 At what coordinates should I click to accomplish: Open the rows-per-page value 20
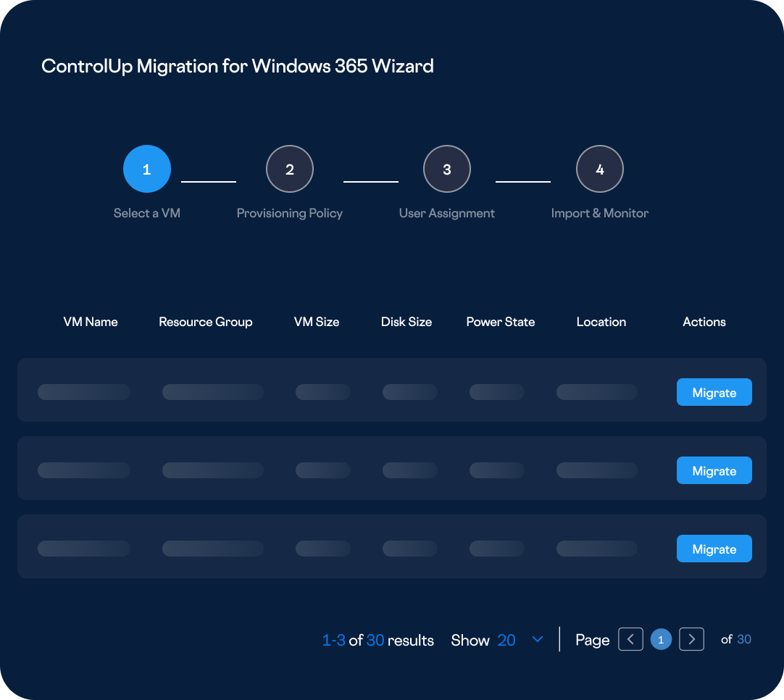click(506, 640)
